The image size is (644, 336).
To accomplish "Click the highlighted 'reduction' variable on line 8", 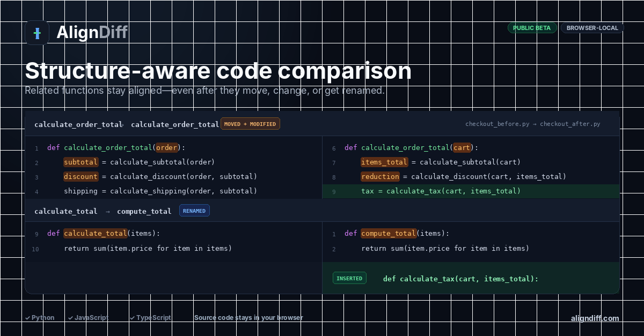I will tap(380, 176).
